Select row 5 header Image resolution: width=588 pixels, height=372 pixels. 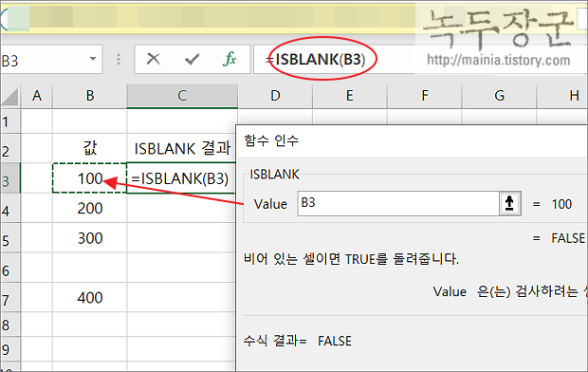[10, 237]
